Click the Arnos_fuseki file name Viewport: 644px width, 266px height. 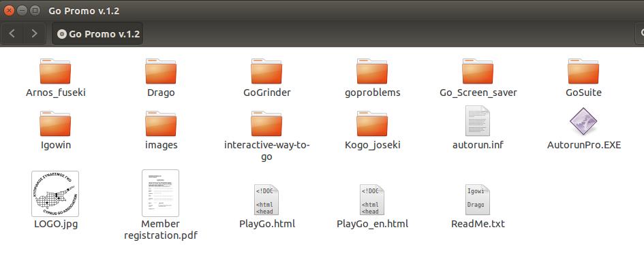[x=55, y=93]
